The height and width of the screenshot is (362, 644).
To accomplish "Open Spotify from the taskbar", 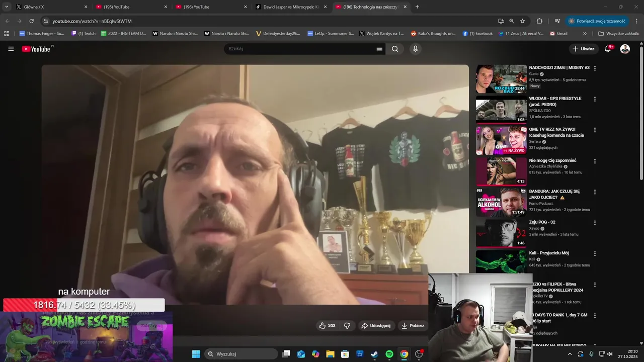I will click(x=389, y=354).
